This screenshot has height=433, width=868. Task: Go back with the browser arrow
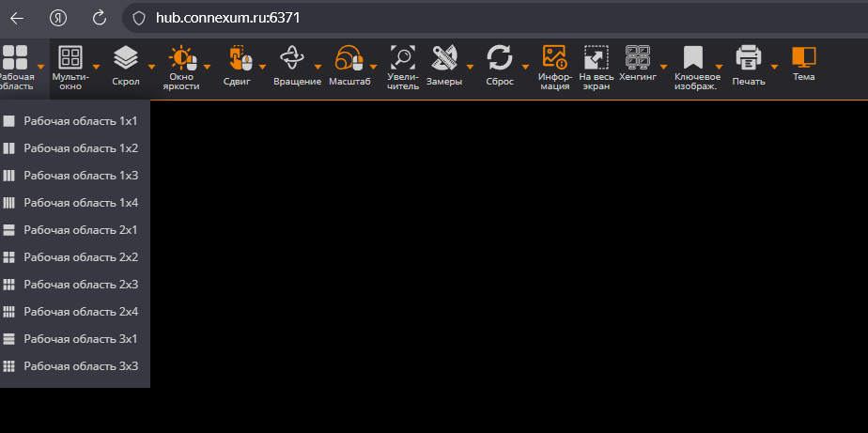(17, 18)
